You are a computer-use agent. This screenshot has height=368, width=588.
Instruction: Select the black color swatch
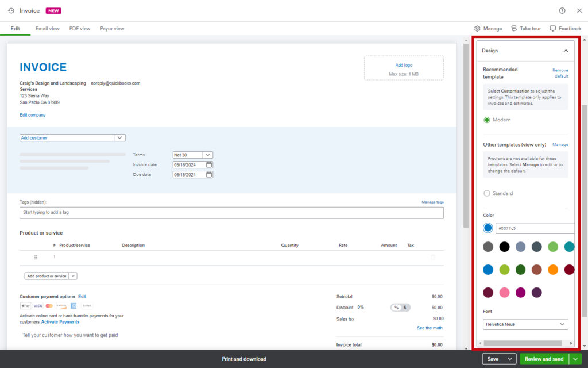pyautogui.click(x=504, y=246)
